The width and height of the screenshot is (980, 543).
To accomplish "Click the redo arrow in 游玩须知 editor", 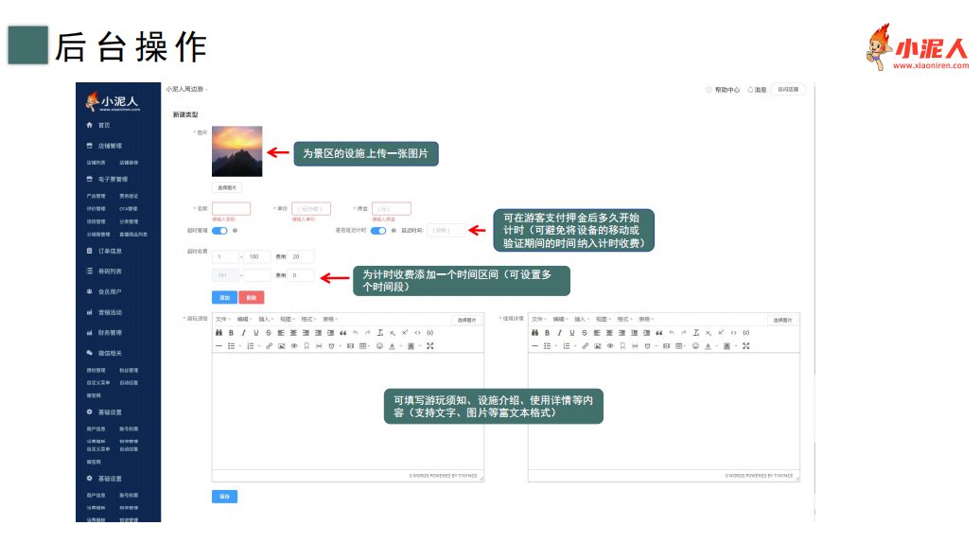I will 367,333.
